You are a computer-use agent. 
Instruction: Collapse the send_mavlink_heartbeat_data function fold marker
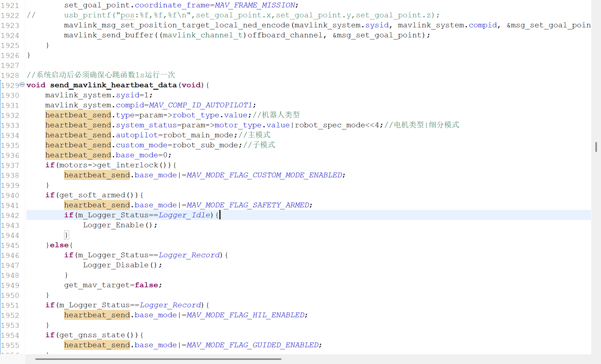[x=22, y=85]
